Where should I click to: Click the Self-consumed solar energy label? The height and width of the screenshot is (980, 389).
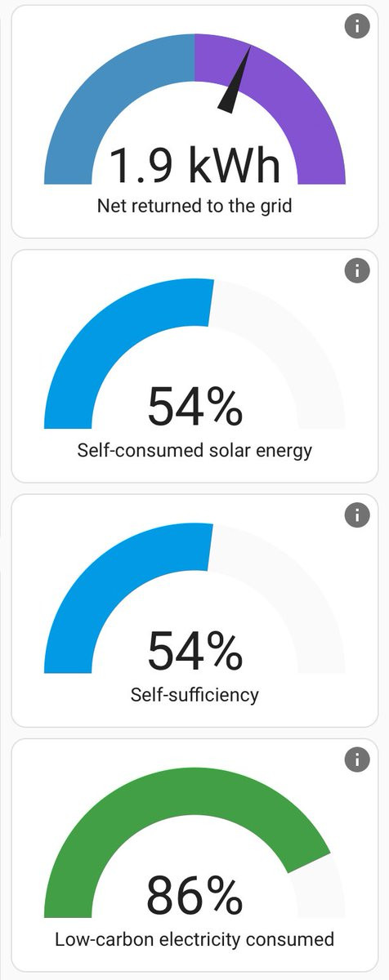click(x=194, y=450)
